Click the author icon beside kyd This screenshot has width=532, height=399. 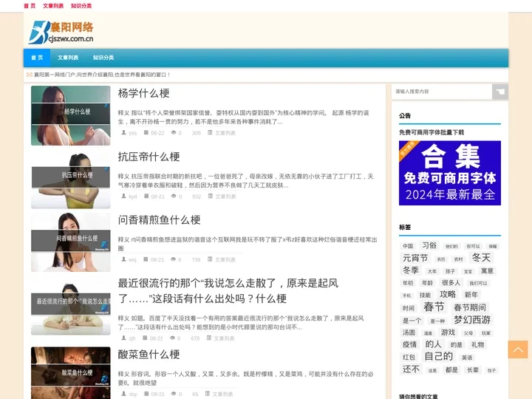tap(124, 196)
